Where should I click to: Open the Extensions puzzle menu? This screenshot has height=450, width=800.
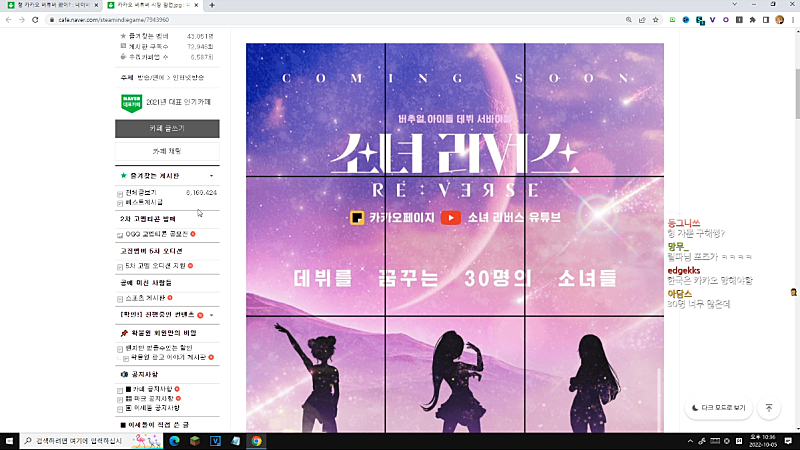pyautogui.click(x=752, y=20)
